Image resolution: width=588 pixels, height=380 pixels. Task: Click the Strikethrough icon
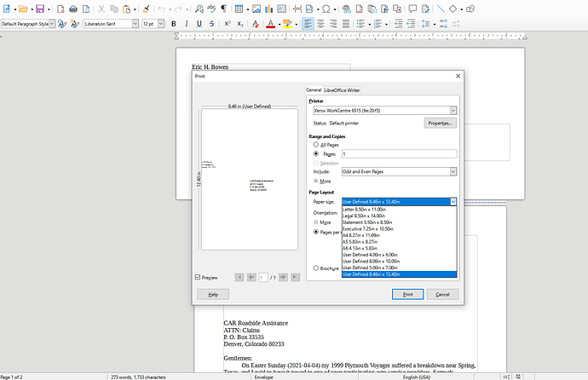212,24
